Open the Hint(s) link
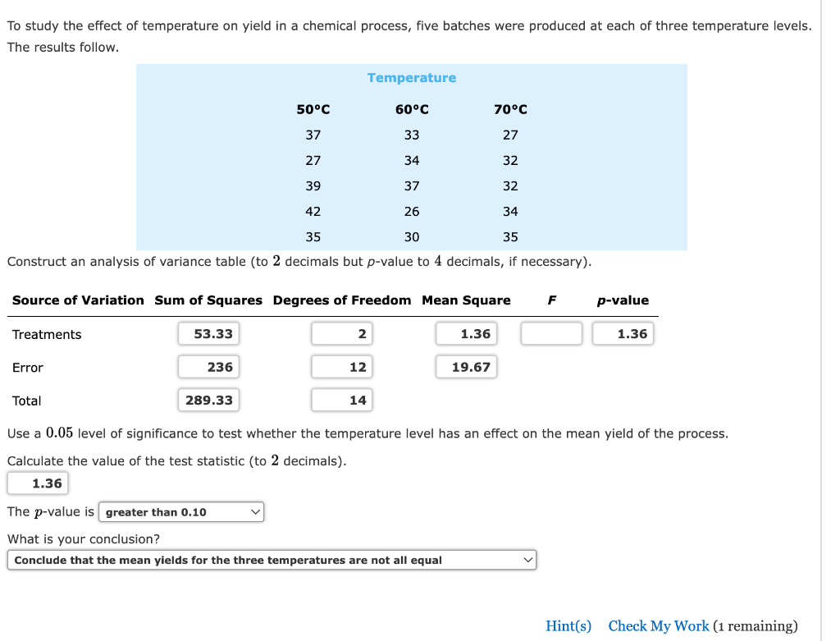This screenshot has width=840, height=641. click(568, 625)
